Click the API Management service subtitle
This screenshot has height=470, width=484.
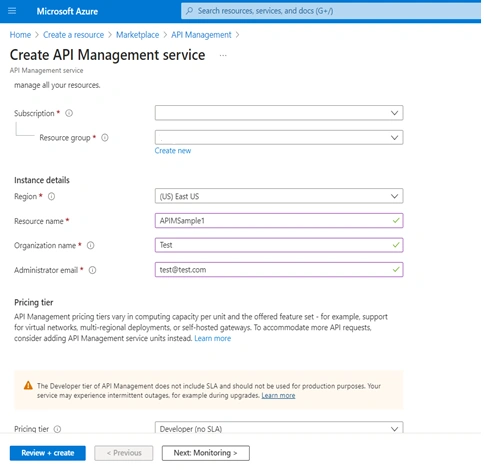click(x=46, y=70)
